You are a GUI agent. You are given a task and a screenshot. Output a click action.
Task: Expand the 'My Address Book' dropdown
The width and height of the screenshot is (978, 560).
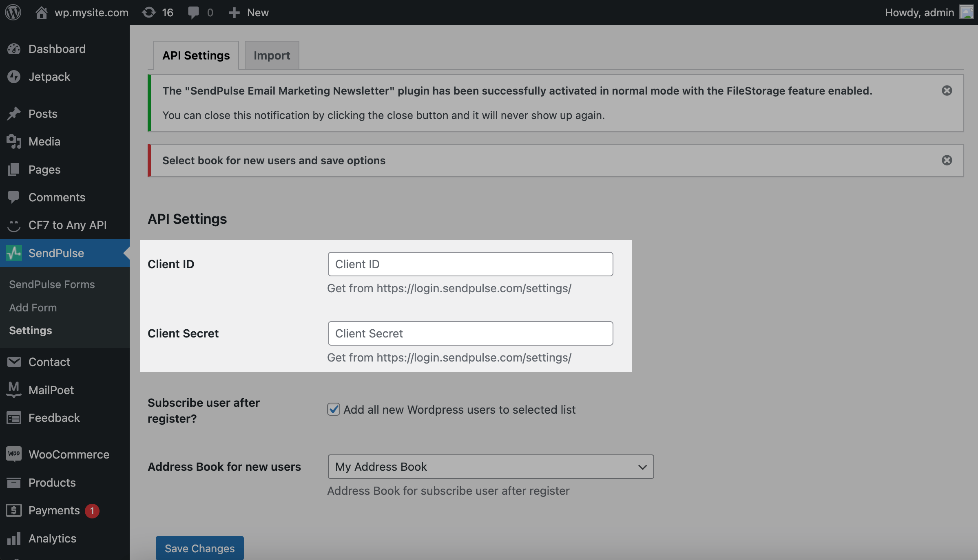pos(490,467)
